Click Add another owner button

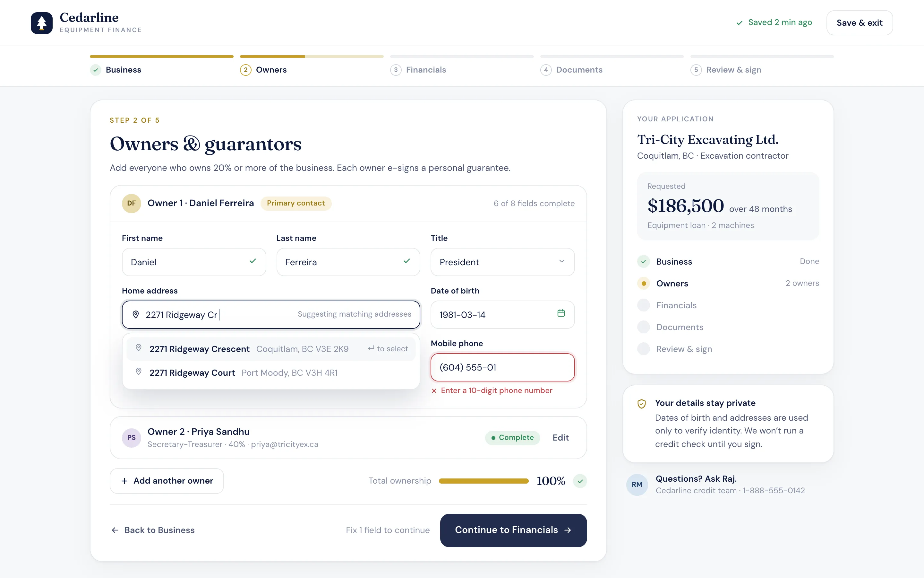[167, 481]
